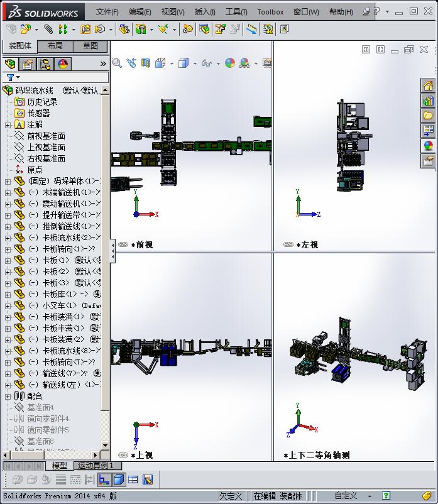Collapse the FeatureManager panel via splitter handle
This screenshot has height=504, width=438.
(x=112, y=251)
